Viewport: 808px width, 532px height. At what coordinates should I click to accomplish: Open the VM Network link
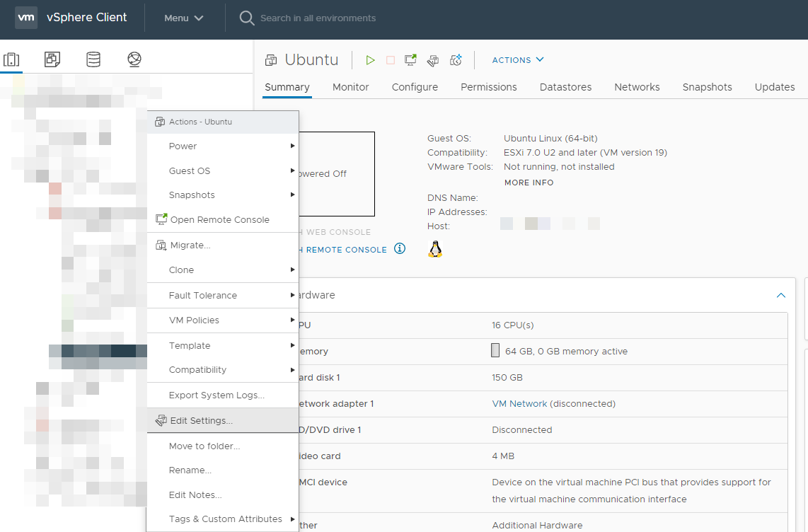pos(519,403)
